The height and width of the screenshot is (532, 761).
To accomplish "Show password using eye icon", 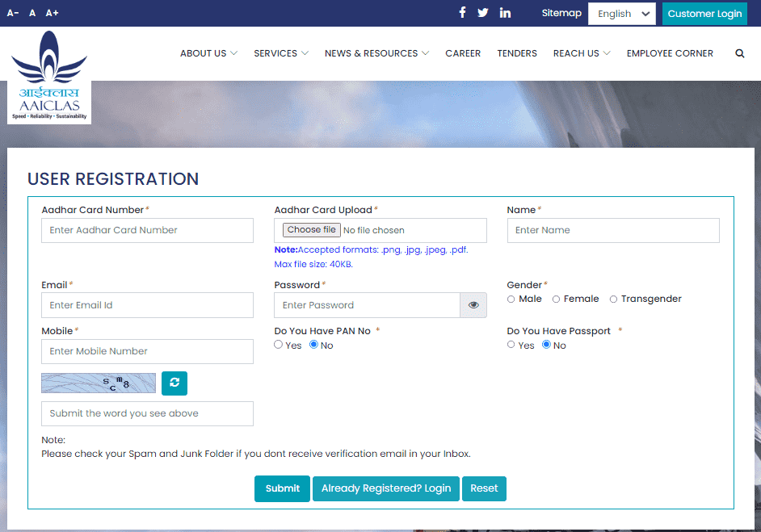I will click(x=473, y=305).
